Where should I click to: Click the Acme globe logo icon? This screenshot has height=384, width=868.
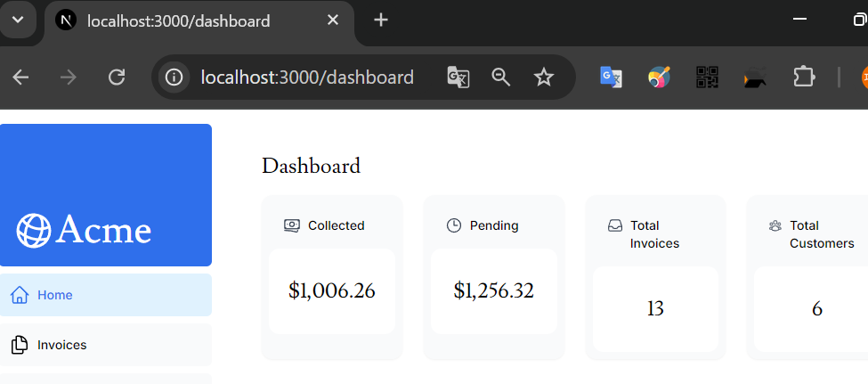pos(34,231)
